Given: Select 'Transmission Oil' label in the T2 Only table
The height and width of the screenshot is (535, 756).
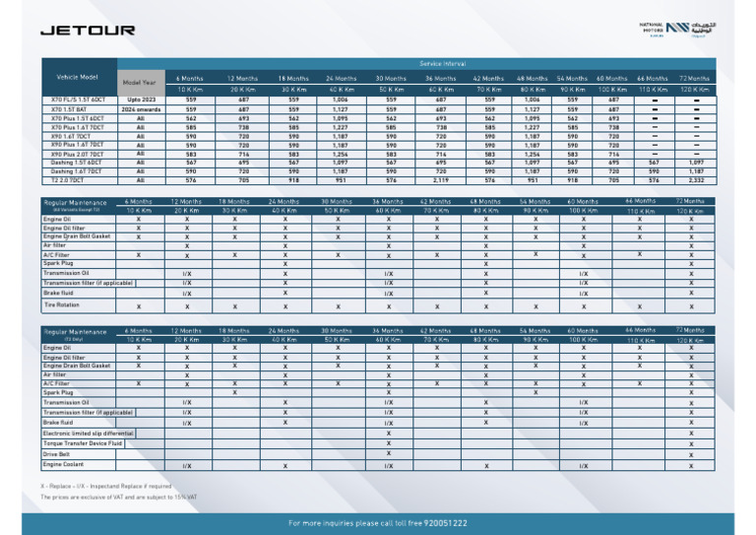Looking at the screenshot, I should [66, 402].
